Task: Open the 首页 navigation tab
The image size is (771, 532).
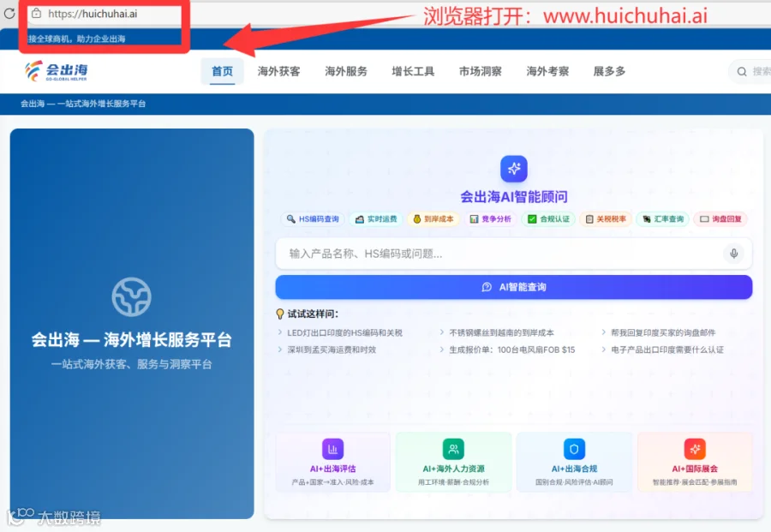Action: [x=222, y=71]
